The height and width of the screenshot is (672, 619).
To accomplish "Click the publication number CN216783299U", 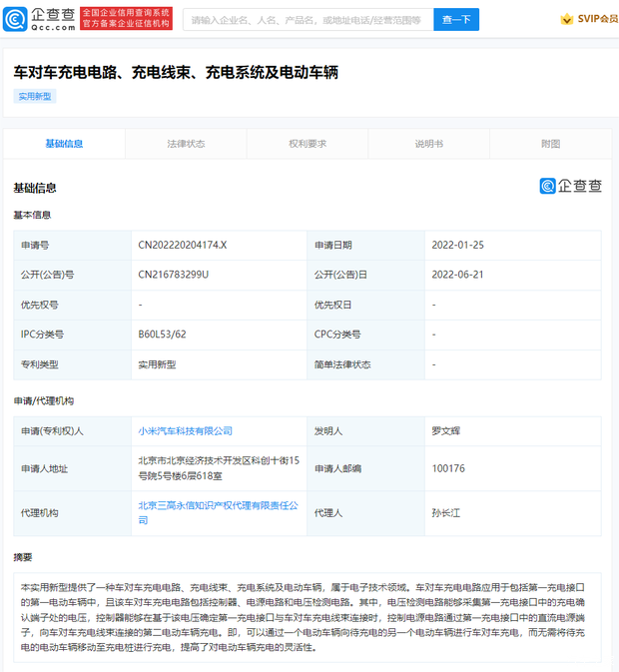I will coord(174,275).
